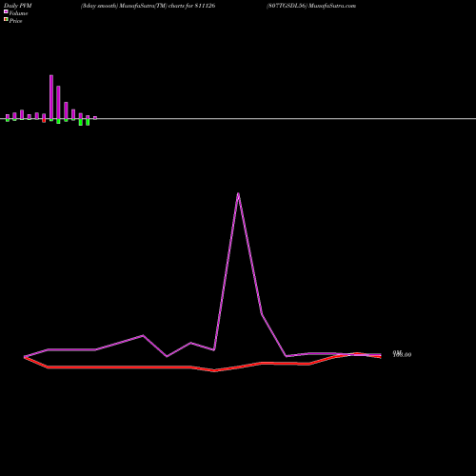This screenshot has height=476, width=476.
Task: Select the Volume legend label
Action: (18, 13)
